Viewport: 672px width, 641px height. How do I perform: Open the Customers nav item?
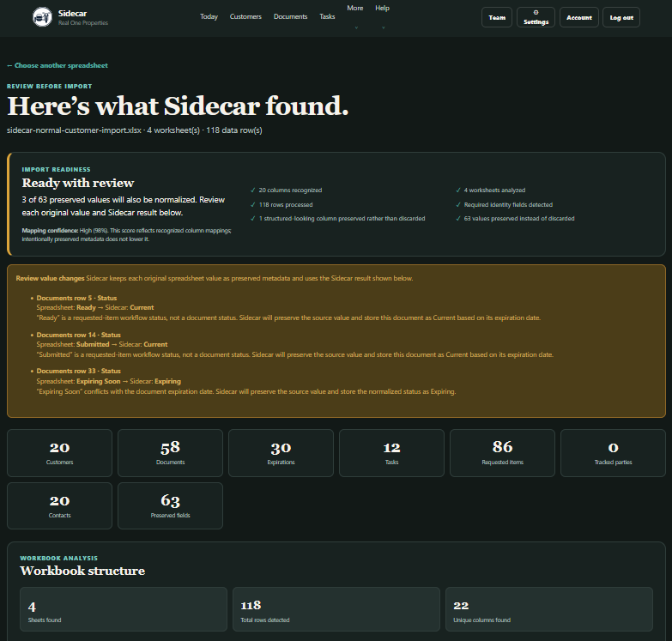click(245, 16)
